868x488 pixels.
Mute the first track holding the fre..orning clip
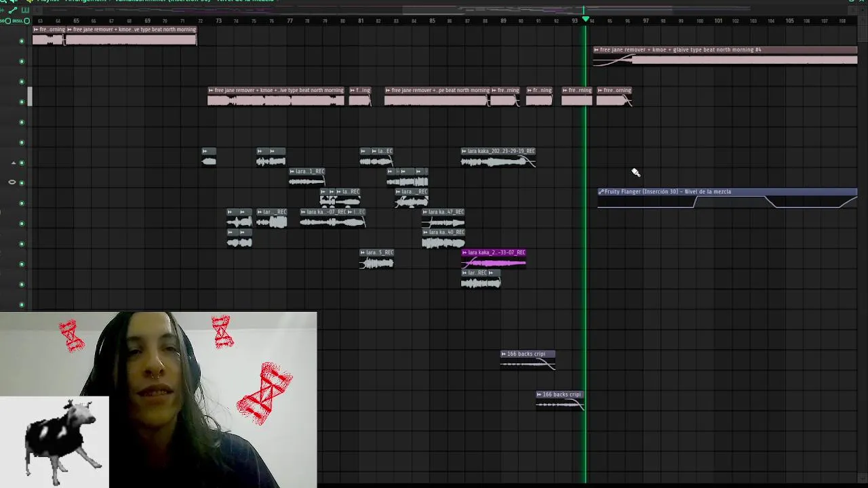click(x=22, y=41)
